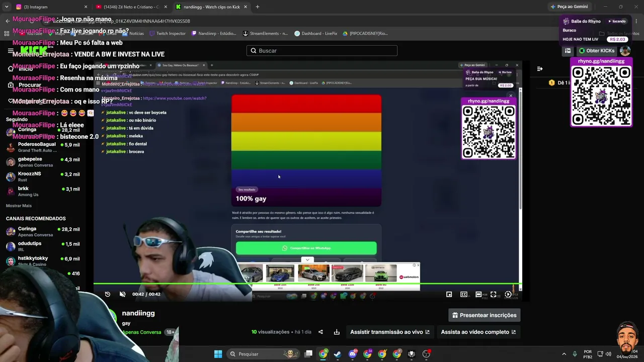644x362 pixels.
Task: Click the Peça ao Gemini button
Action: [x=569, y=7]
